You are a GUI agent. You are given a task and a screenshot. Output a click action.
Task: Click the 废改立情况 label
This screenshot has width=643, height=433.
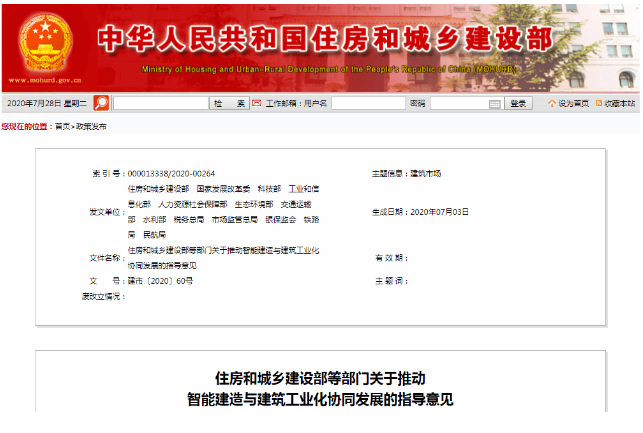(x=103, y=296)
